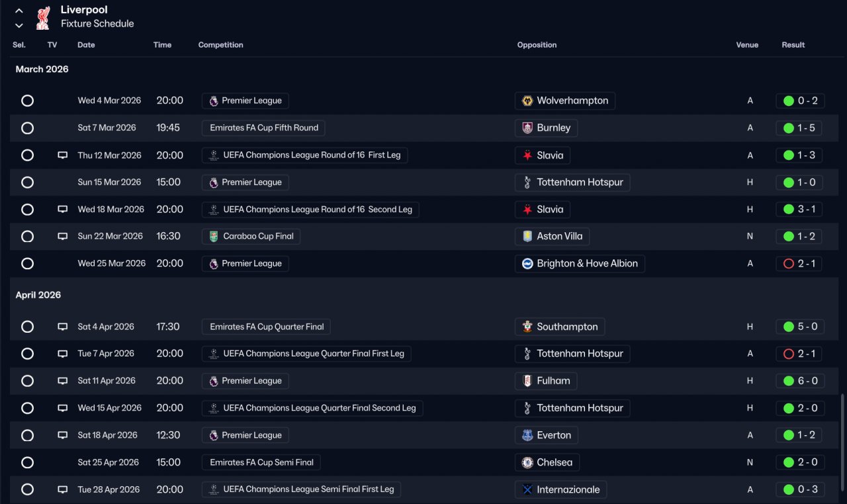Click the Brighton & Hove Albion badge

tap(527, 264)
